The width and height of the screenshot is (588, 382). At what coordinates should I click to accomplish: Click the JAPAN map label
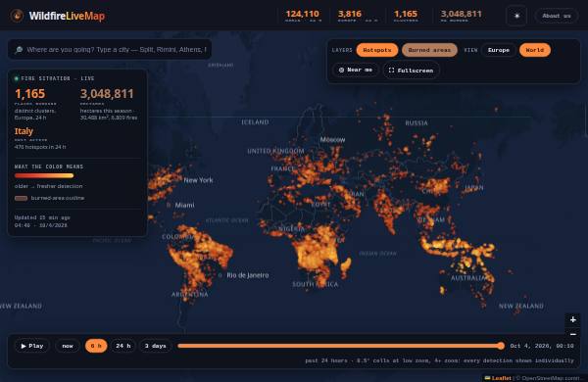[x=474, y=188]
